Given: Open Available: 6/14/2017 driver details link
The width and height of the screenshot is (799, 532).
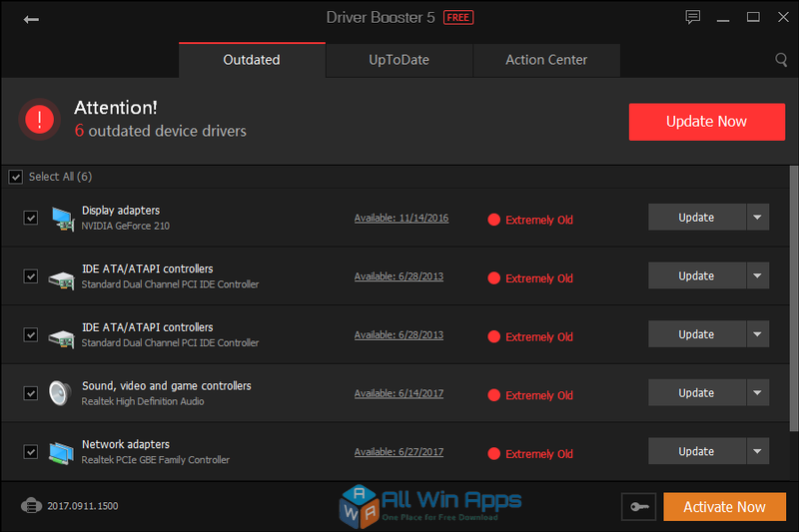Looking at the screenshot, I should pyautogui.click(x=399, y=393).
